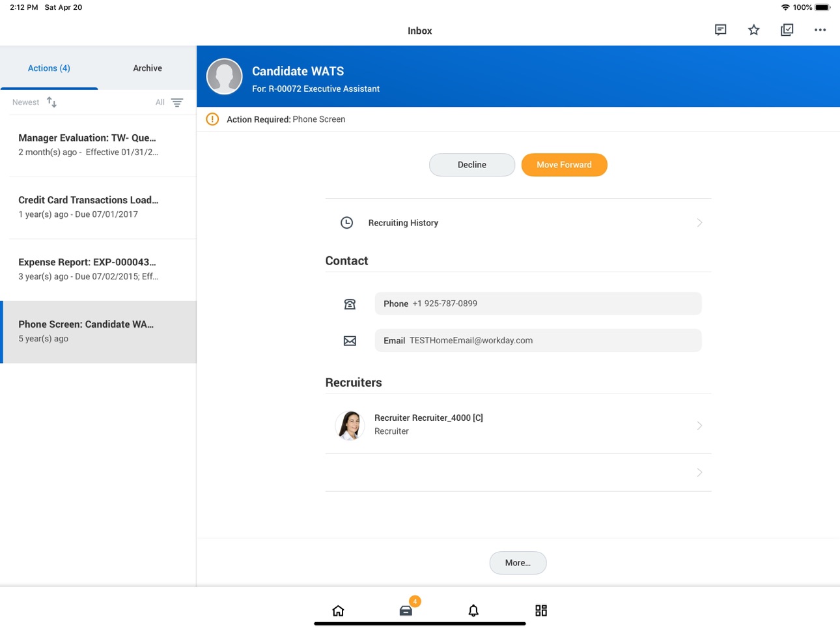Go to Home in bottom navigation
Viewport: 840px width, 630px height.
[338, 610]
